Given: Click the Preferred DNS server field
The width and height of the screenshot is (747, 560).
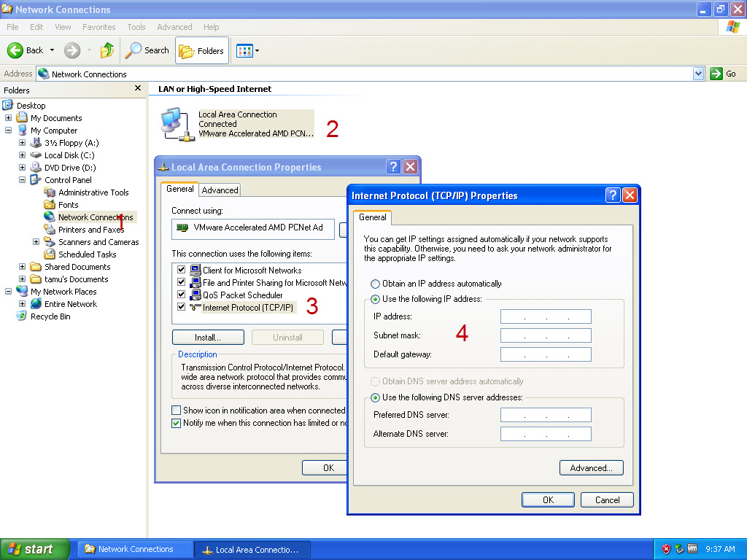Looking at the screenshot, I should tap(546, 415).
